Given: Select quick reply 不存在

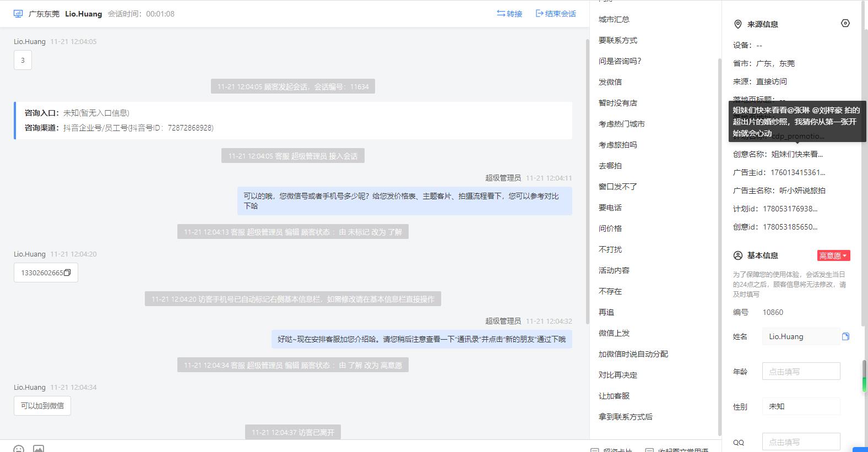Looking at the screenshot, I should tap(610, 291).
